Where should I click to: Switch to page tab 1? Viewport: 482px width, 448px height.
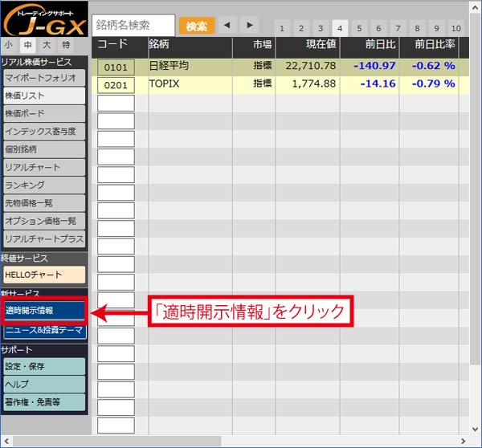point(280,28)
